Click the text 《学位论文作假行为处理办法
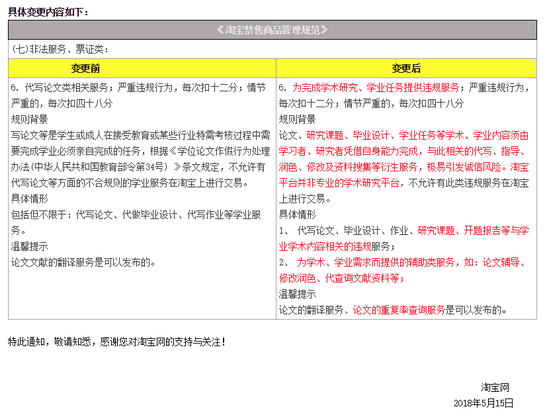549x419 pixels. [220, 151]
